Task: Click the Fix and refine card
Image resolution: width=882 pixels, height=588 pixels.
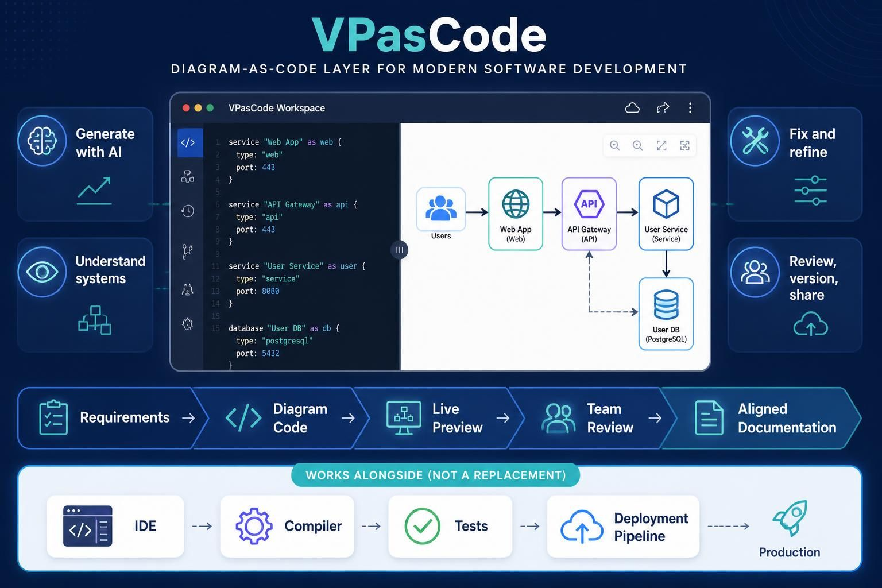Action: pyautogui.click(x=795, y=164)
